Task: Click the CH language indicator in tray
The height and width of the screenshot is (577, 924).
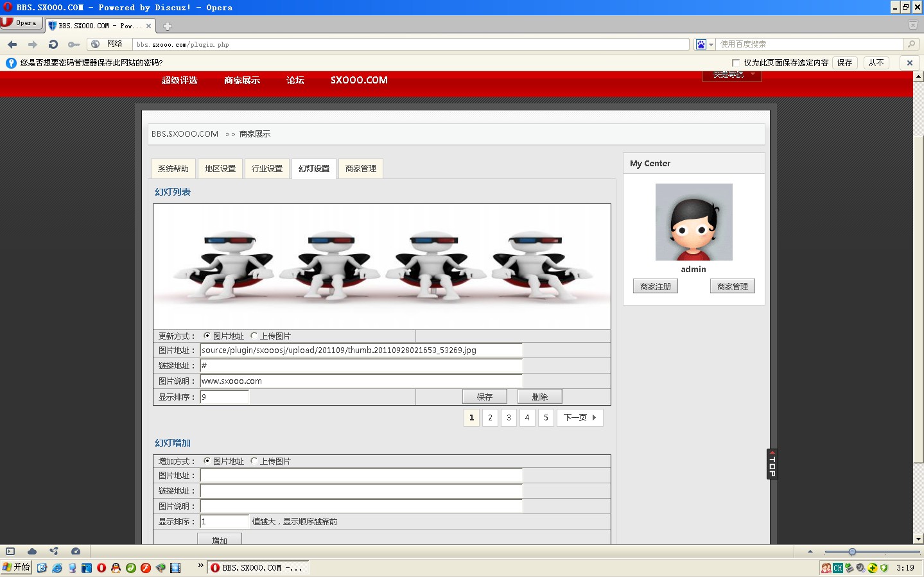Action: point(838,568)
